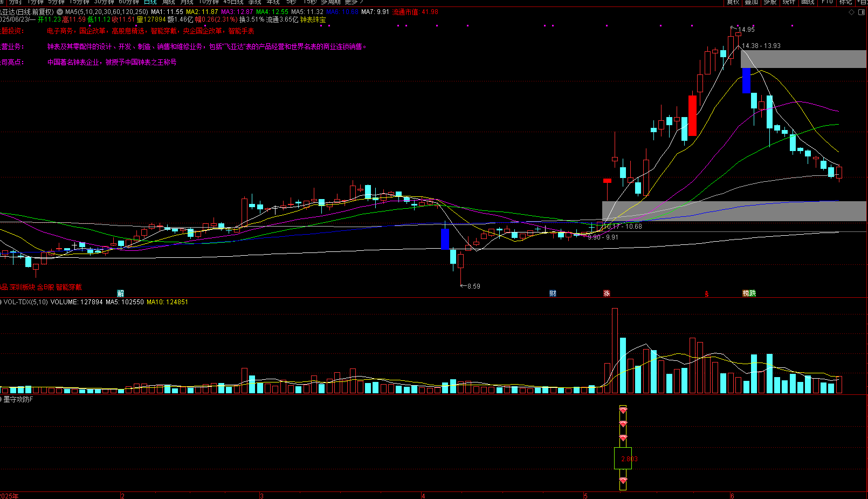Open the MA indicator settings dropdown arrow
The height and width of the screenshot is (499, 868).
(60, 12)
